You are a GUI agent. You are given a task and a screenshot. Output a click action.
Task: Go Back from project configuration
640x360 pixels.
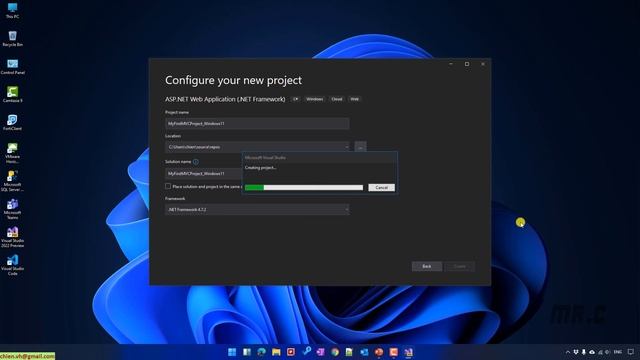click(x=427, y=266)
